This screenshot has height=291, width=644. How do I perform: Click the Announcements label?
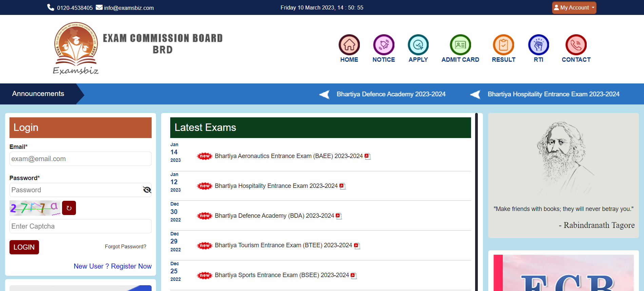tap(38, 94)
